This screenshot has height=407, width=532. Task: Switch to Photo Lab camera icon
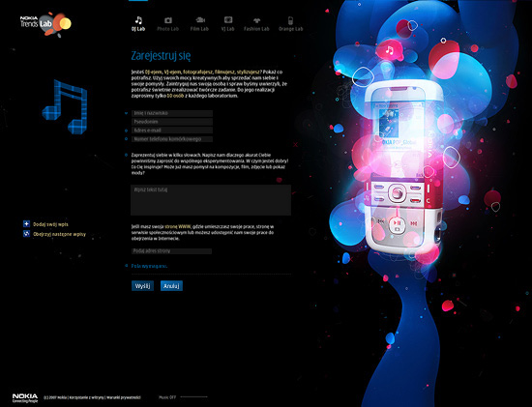pyautogui.click(x=168, y=20)
